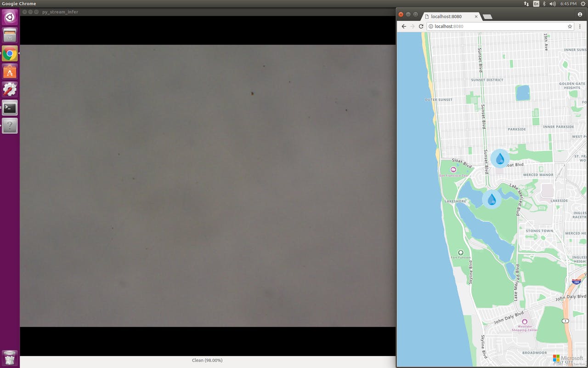Click the lower John Daly Blvd street label
588x368 pixels.
[x=509, y=318]
